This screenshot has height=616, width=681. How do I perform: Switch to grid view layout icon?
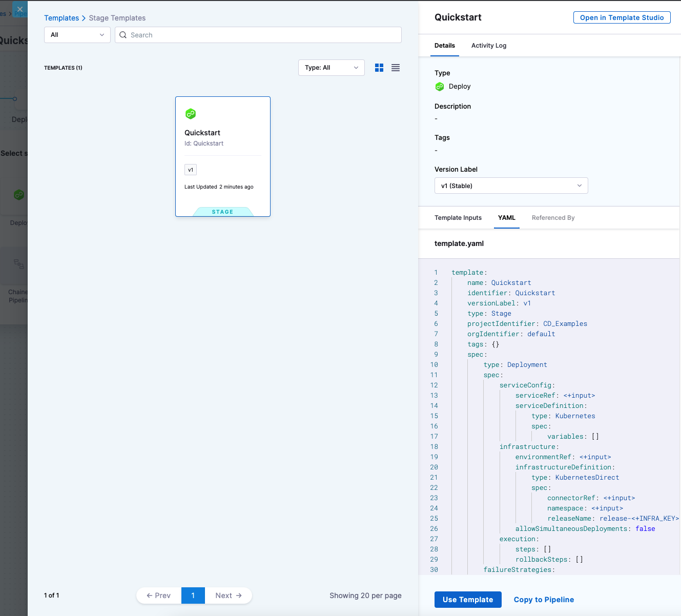pos(379,68)
